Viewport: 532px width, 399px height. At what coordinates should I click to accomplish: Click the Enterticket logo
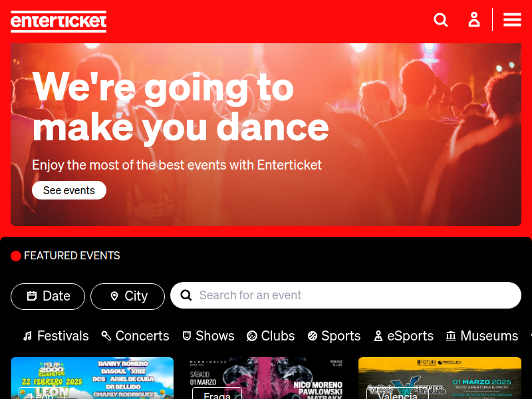point(59,21)
